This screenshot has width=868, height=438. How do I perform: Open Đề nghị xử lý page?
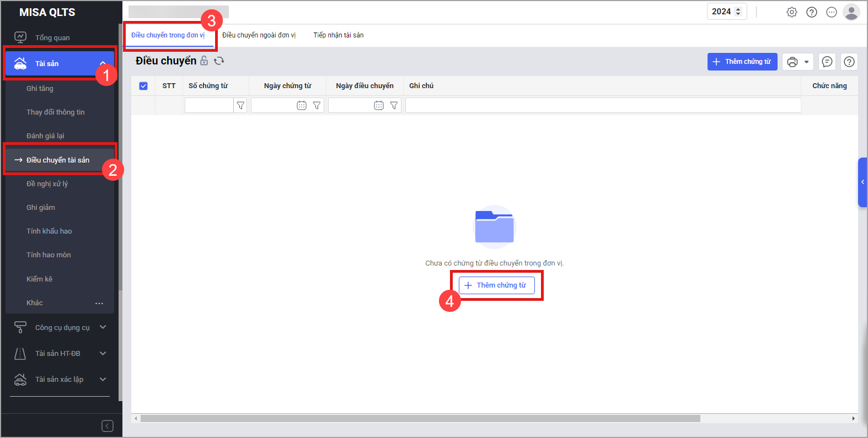[47, 183]
